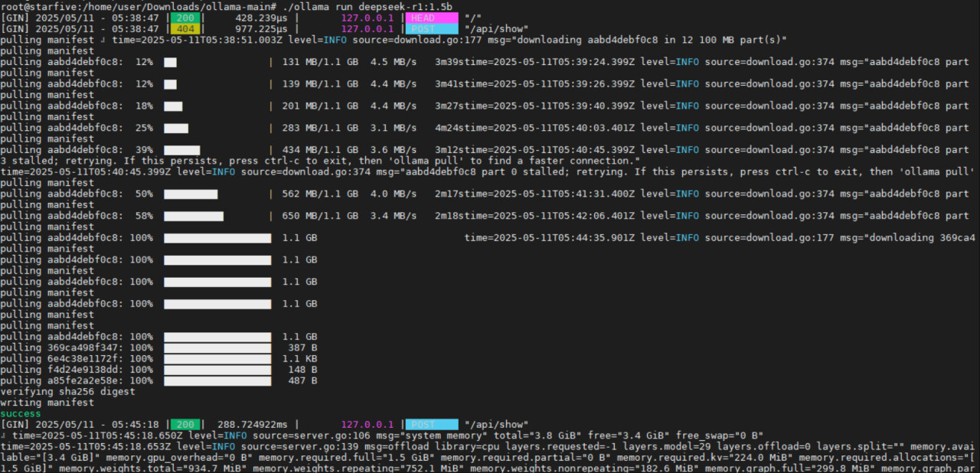Click the line "writing manifest"
The width and height of the screenshot is (980, 473).
tap(47, 403)
